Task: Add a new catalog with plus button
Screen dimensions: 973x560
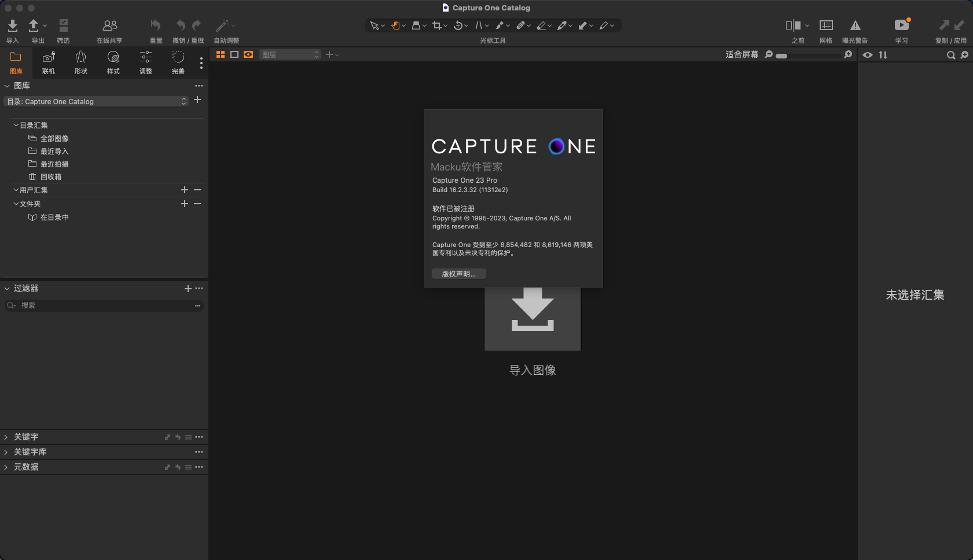Action: point(197,100)
